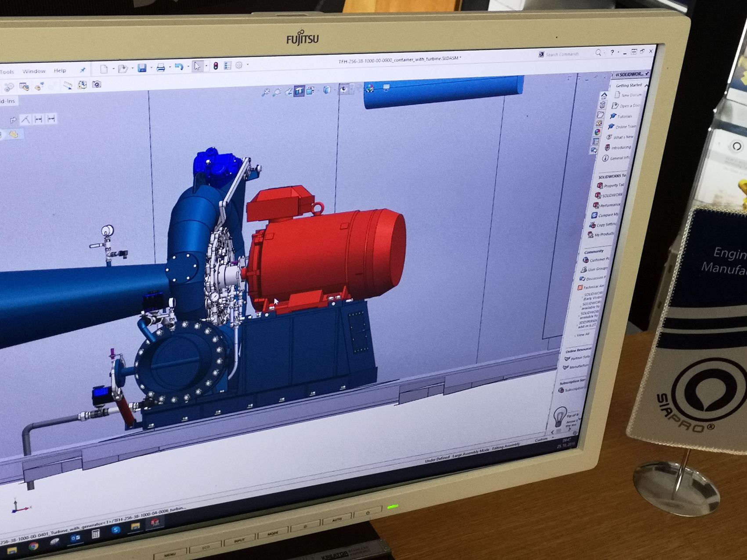
Task: Open the Property Tab Builder link
Action: (610, 186)
